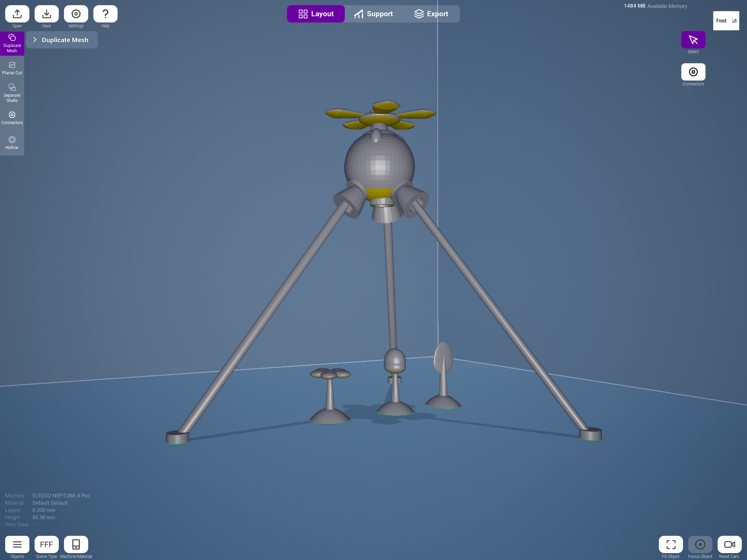Viewport: 747px width, 560px height.
Task: Save the project with Save icon
Action: (x=47, y=14)
